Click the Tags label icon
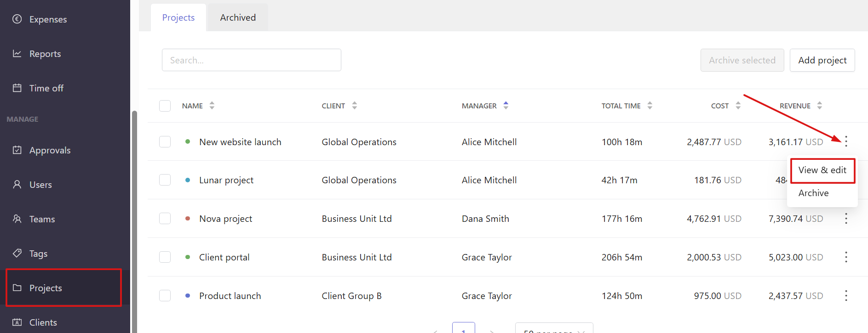Screen dimensions: 868x333 coord(17,253)
